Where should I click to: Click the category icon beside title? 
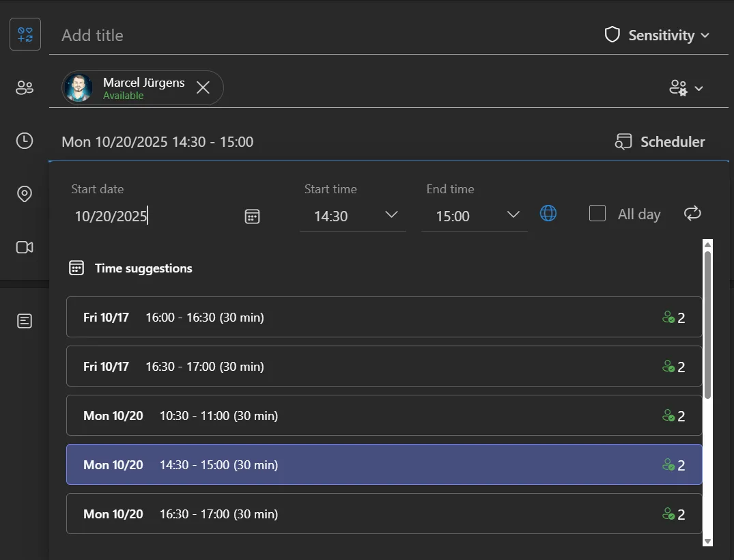(x=25, y=35)
